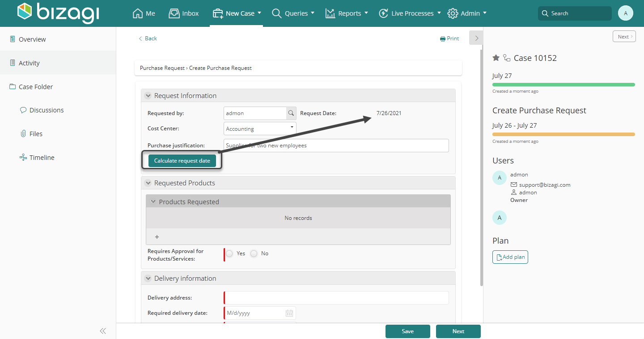Collapse the Requested Products section
Image resolution: width=644 pixels, height=339 pixels.
click(x=148, y=183)
